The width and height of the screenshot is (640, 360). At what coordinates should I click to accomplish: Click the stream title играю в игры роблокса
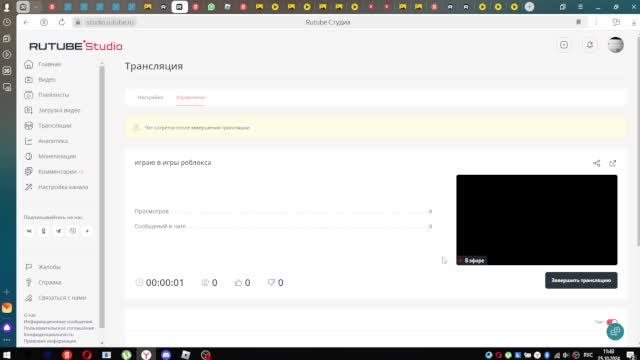(x=173, y=162)
